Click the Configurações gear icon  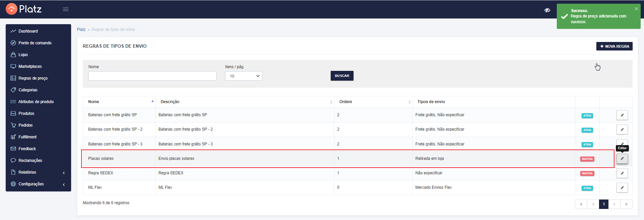[13, 184]
